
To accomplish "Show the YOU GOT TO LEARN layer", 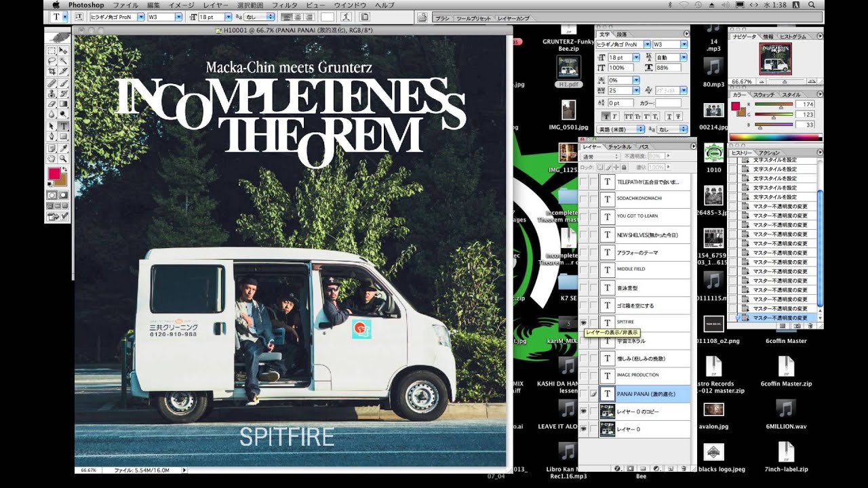I will [583, 217].
